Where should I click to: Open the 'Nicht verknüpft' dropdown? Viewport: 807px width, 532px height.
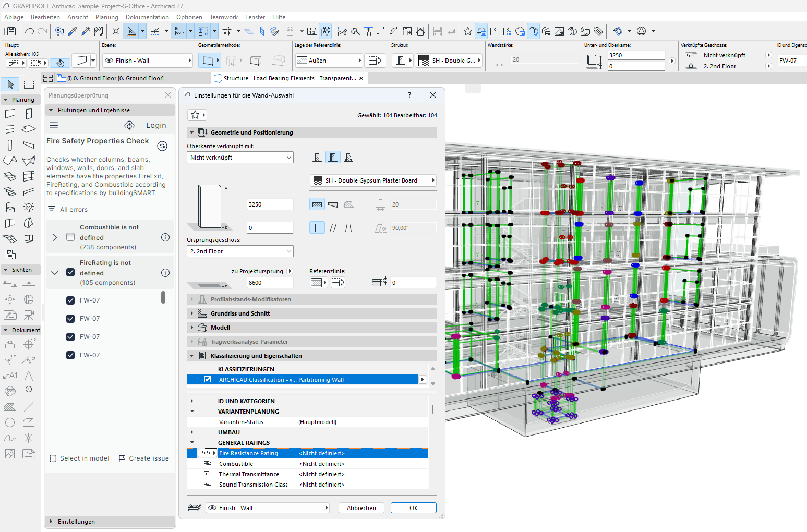pyautogui.click(x=240, y=158)
